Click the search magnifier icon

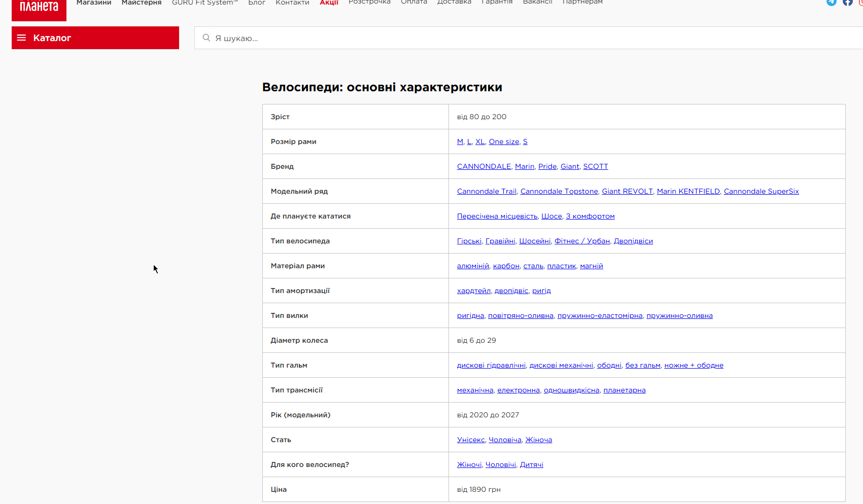coord(206,38)
